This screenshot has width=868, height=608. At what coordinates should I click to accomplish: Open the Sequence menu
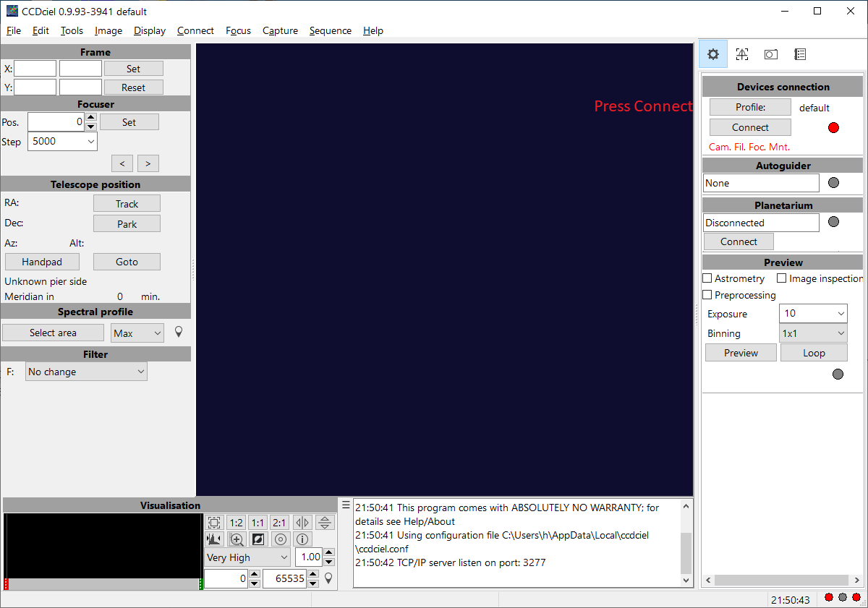pos(330,30)
